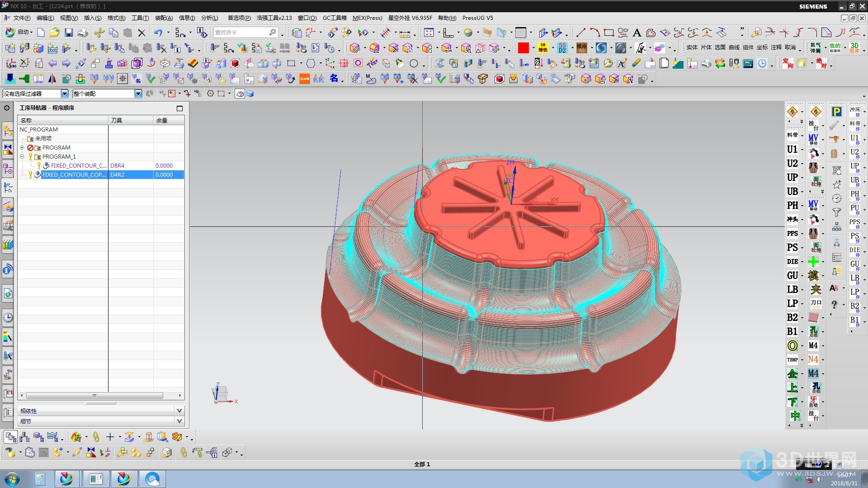Open the operation navigator tab in left sidebar

[x=8, y=187]
